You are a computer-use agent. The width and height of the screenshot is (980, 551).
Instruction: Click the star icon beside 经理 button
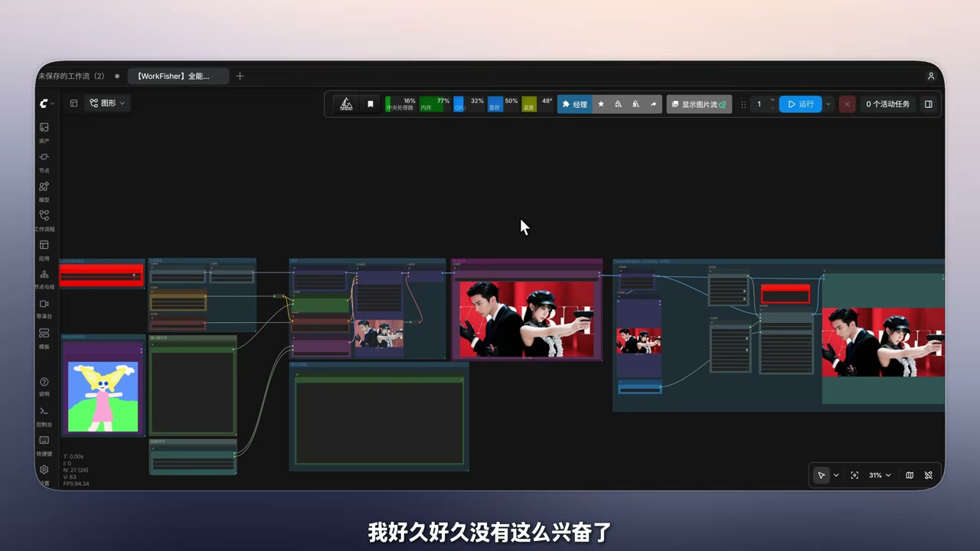[x=601, y=104]
